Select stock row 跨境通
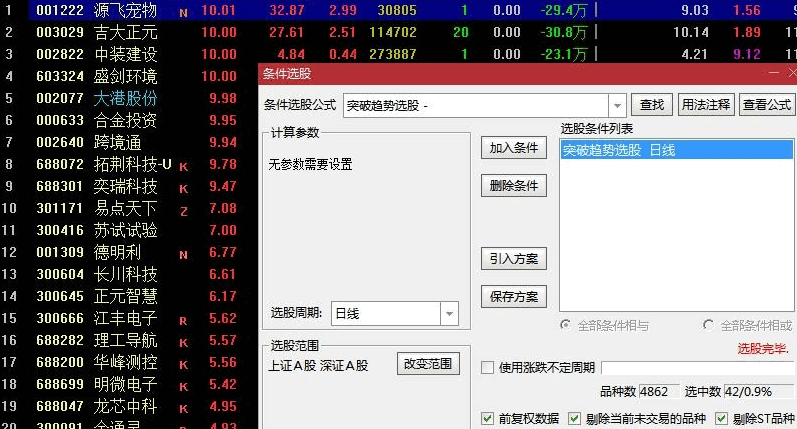The height and width of the screenshot is (429, 797). [117, 142]
